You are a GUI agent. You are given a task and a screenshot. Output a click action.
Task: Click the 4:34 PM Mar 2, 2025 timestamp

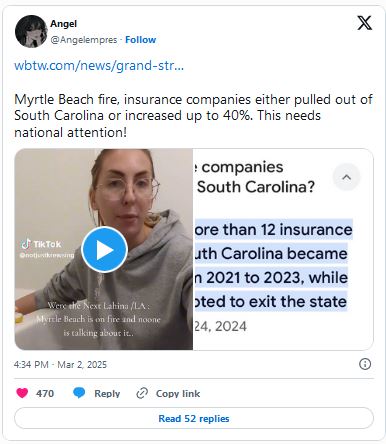click(60, 364)
